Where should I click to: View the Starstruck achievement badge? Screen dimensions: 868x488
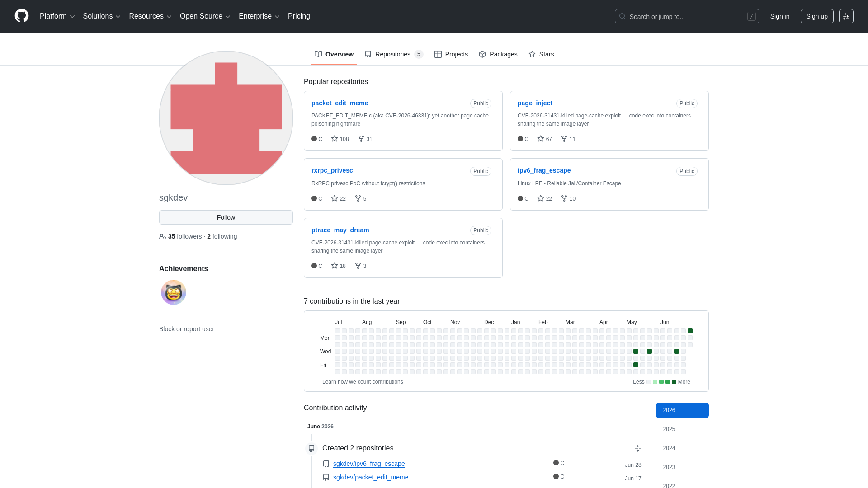(174, 292)
